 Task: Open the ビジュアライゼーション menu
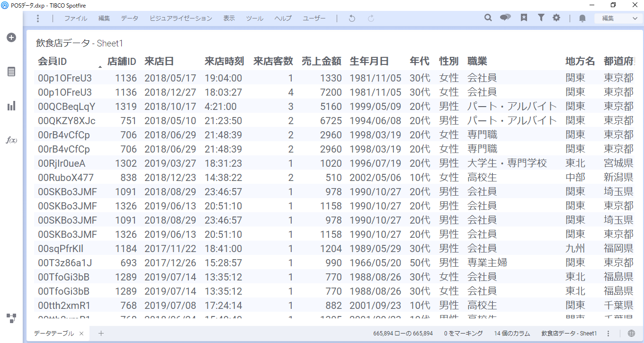click(181, 18)
